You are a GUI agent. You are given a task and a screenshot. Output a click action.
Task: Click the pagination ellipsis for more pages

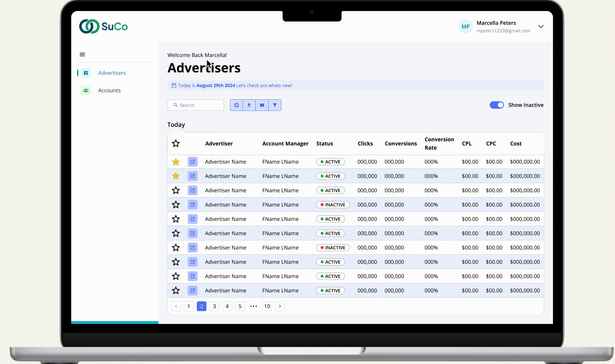click(x=254, y=306)
